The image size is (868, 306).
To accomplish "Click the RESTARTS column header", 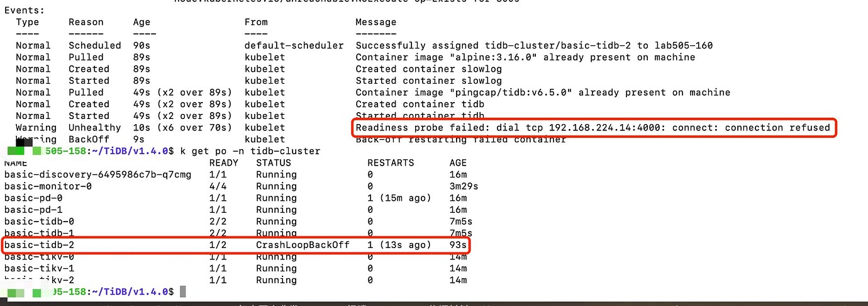I will coord(391,163).
